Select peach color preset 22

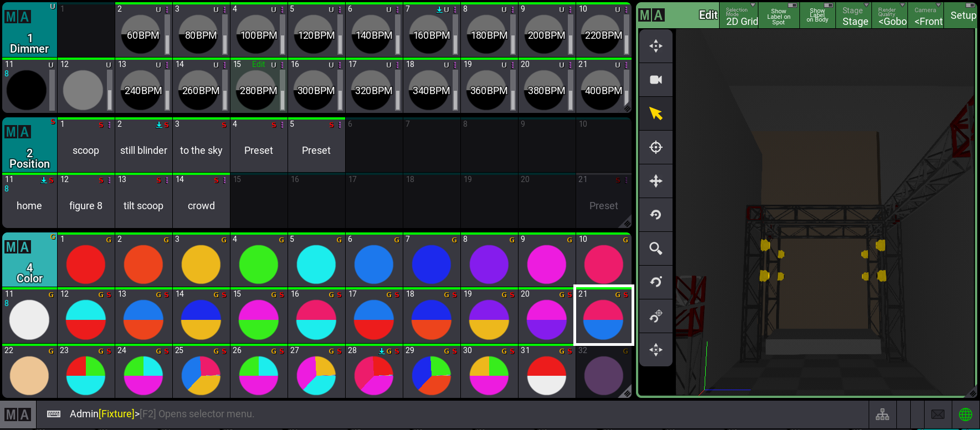coord(29,371)
